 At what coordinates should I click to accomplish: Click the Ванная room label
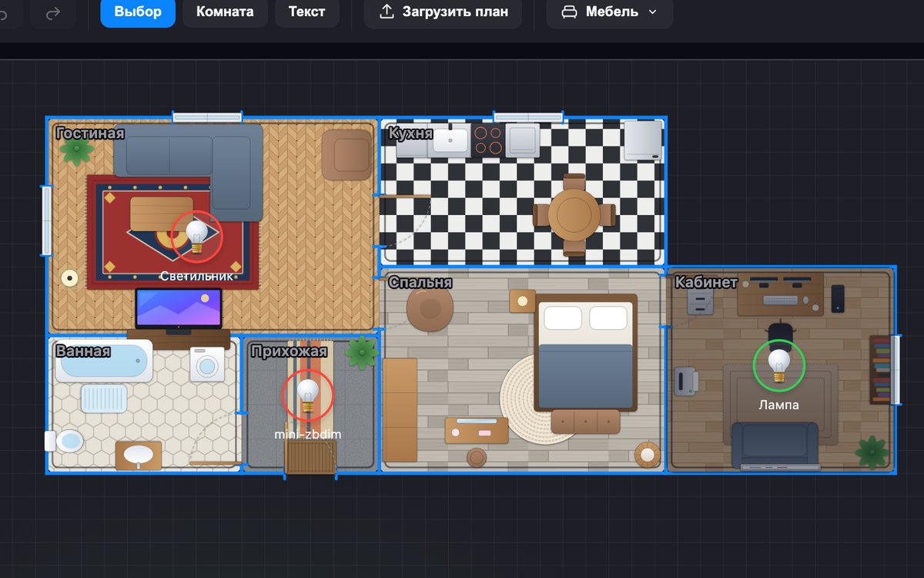point(83,351)
